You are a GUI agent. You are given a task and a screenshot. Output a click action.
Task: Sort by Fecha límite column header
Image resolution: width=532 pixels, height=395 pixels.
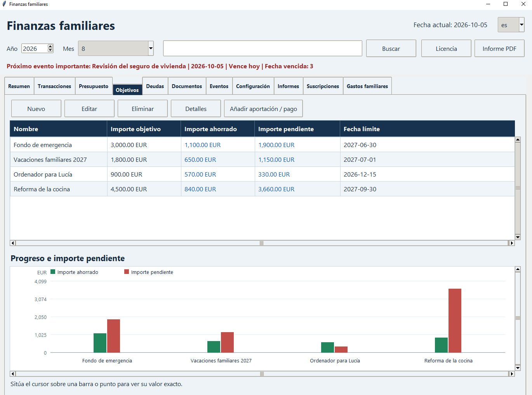point(427,129)
